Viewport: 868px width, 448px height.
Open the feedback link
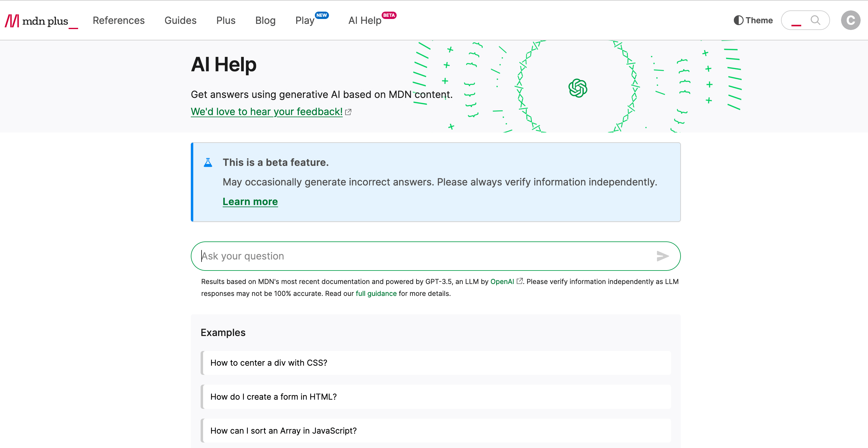(266, 111)
